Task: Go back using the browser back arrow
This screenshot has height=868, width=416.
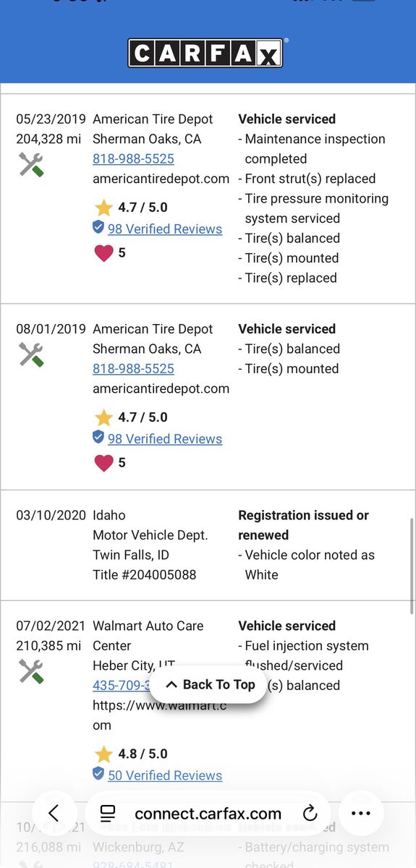Action: tap(53, 813)
